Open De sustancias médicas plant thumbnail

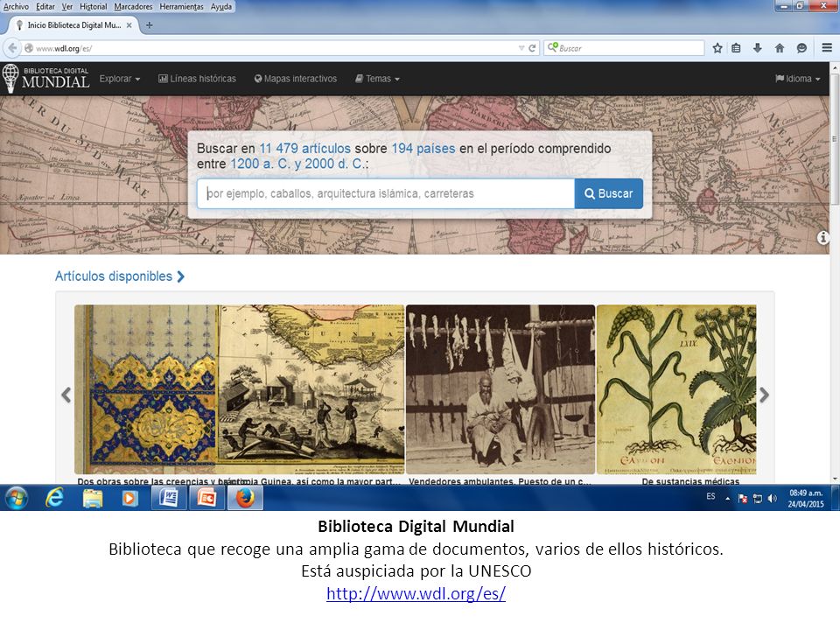coord(676,389)
